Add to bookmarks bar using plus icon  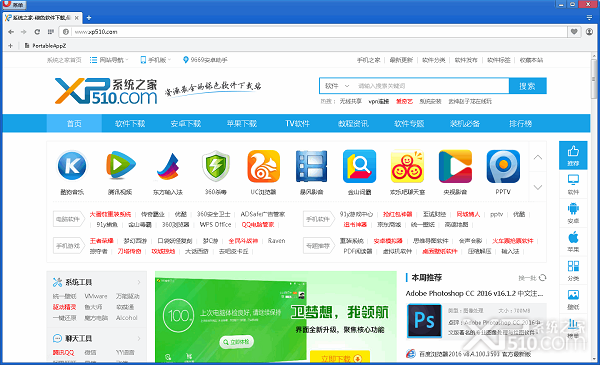[10, 46]
